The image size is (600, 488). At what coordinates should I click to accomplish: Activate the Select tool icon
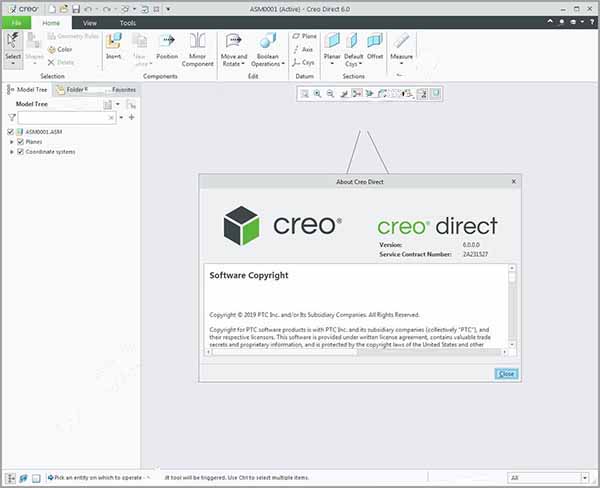13,40
